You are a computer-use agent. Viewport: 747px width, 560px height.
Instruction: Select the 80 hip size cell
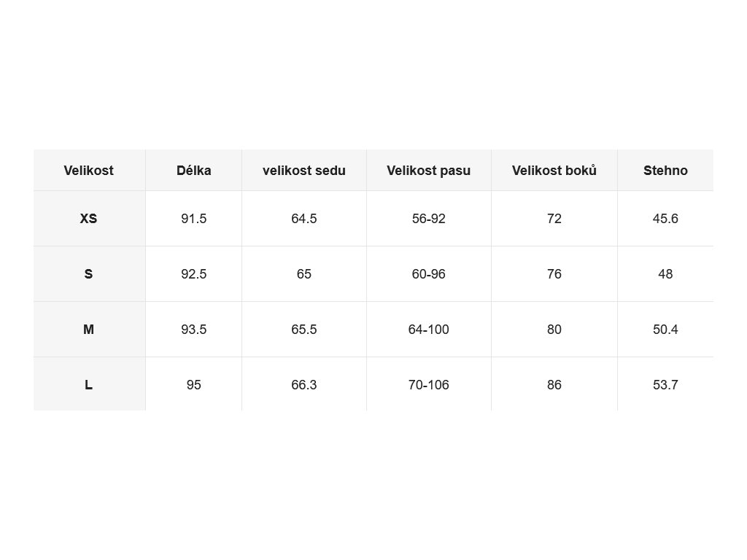click(554, 329)
